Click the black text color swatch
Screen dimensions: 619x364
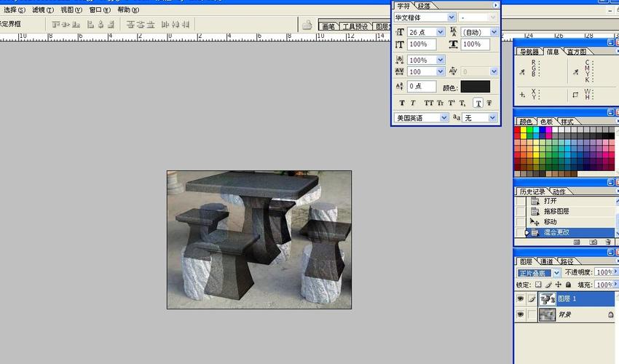point(475,87)
